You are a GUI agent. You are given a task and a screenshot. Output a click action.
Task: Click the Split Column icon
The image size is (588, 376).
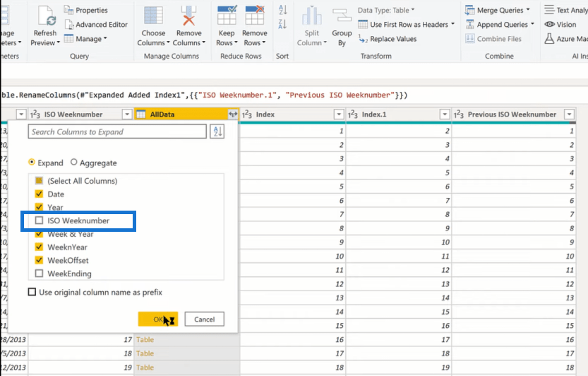point(311,16)
